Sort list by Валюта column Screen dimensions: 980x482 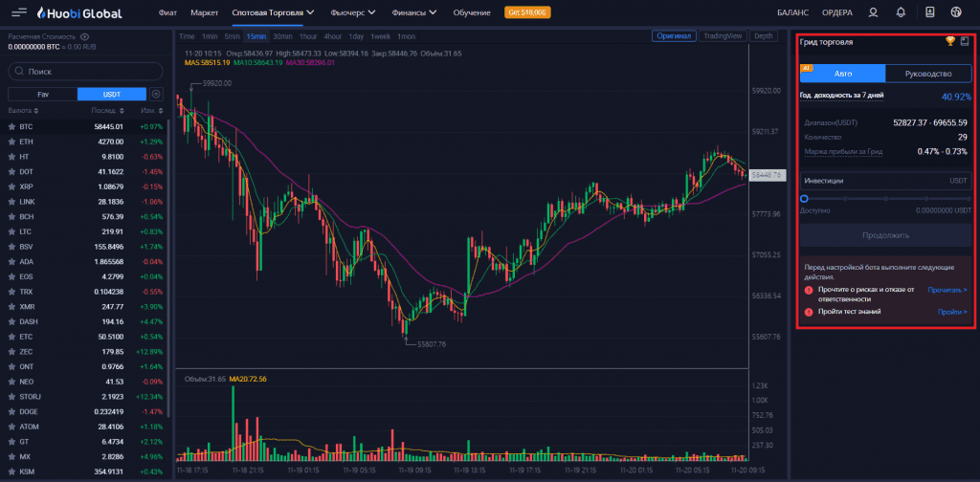[23, 111]
